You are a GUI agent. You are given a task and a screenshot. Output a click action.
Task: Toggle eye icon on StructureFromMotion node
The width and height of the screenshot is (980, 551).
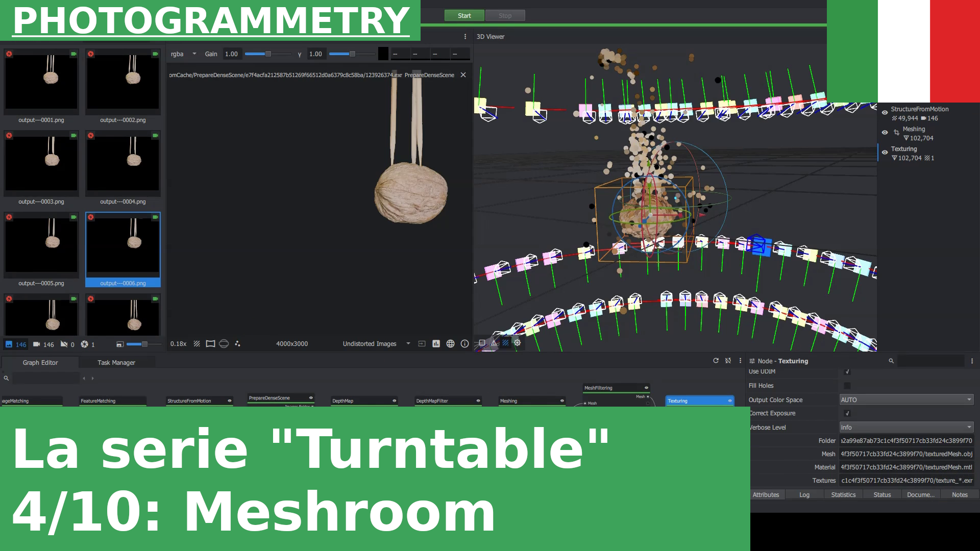click(230, 401)
